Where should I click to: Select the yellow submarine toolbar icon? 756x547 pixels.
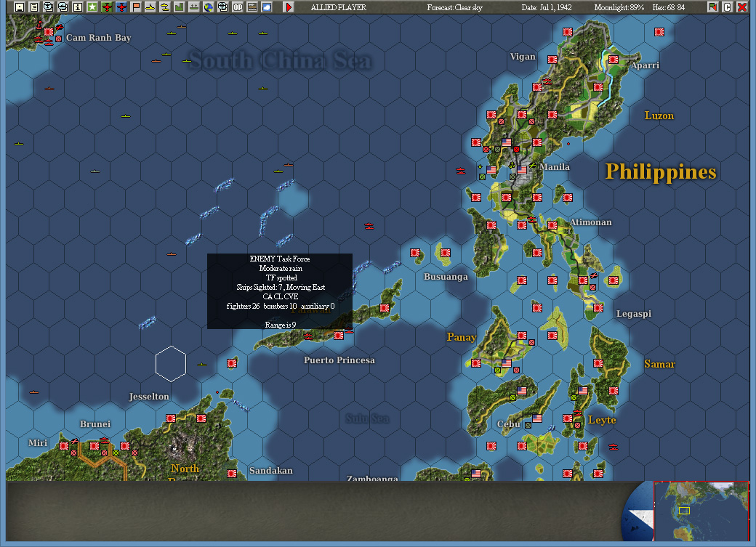pos(165,7)
